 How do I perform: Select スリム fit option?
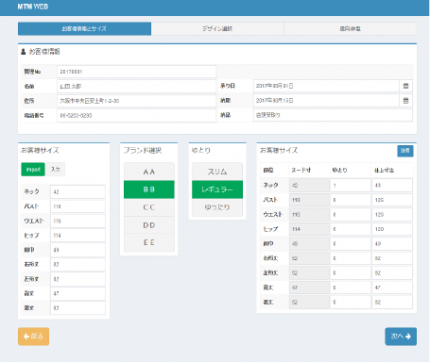tap(217, 172)
